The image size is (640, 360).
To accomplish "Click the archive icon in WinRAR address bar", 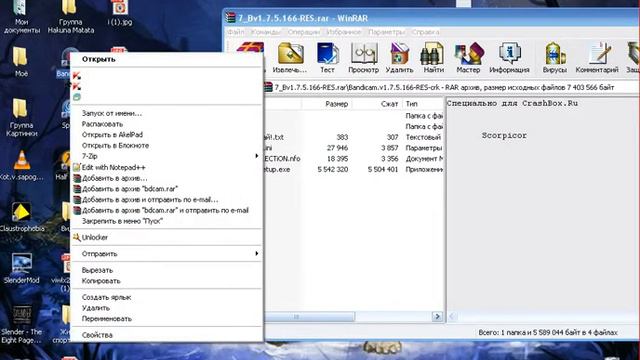I will (x=268, y=87).
